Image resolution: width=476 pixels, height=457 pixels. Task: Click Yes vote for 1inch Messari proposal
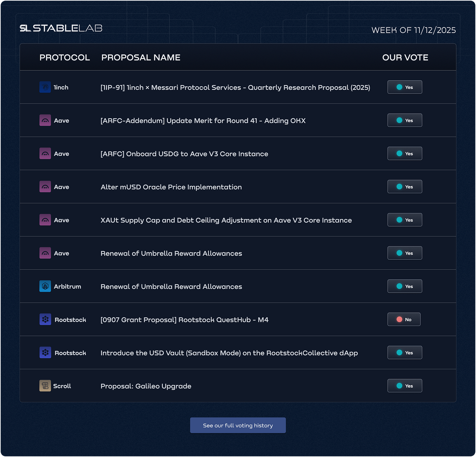pyautogui.click(x=405, y=87)
